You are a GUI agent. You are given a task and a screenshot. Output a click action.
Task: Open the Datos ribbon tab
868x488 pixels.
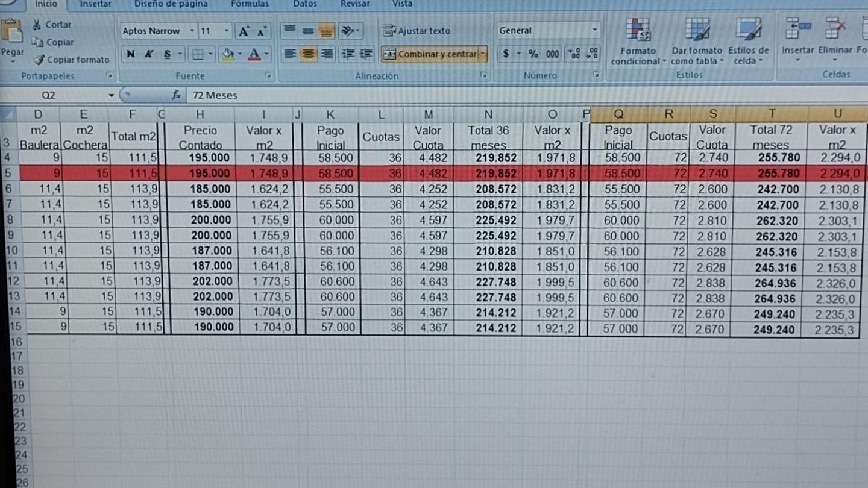pyautogui.click(x=305, y=4)
